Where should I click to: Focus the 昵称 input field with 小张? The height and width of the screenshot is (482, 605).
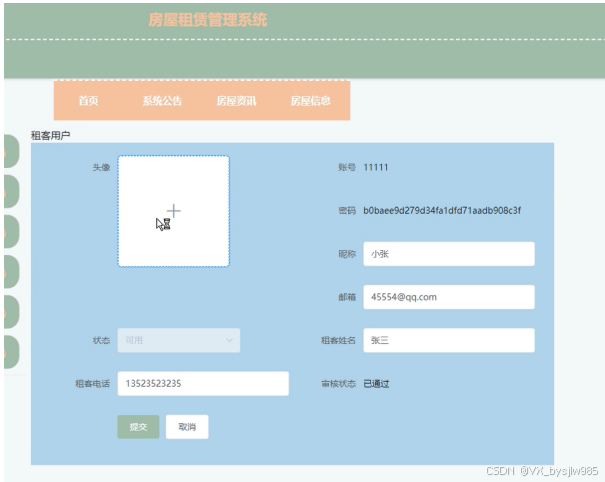coord(449,254)
